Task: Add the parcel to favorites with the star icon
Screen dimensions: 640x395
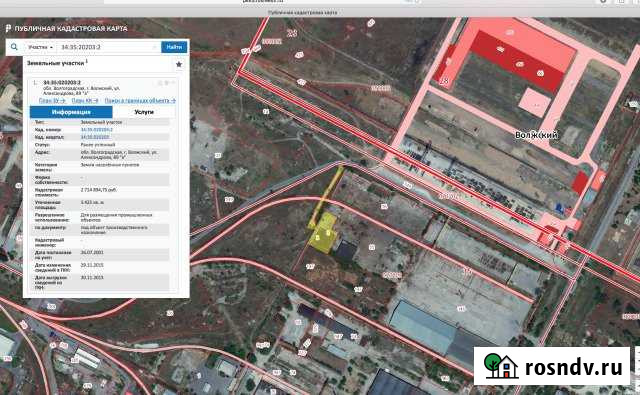Action: click(179, 64)
